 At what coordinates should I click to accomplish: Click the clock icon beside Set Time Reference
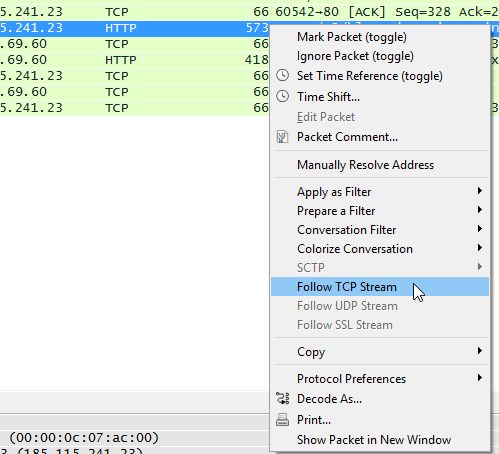point(282,75)
